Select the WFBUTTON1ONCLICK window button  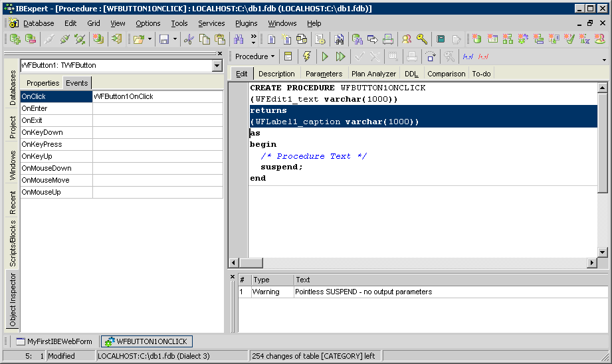coord(147,341)
